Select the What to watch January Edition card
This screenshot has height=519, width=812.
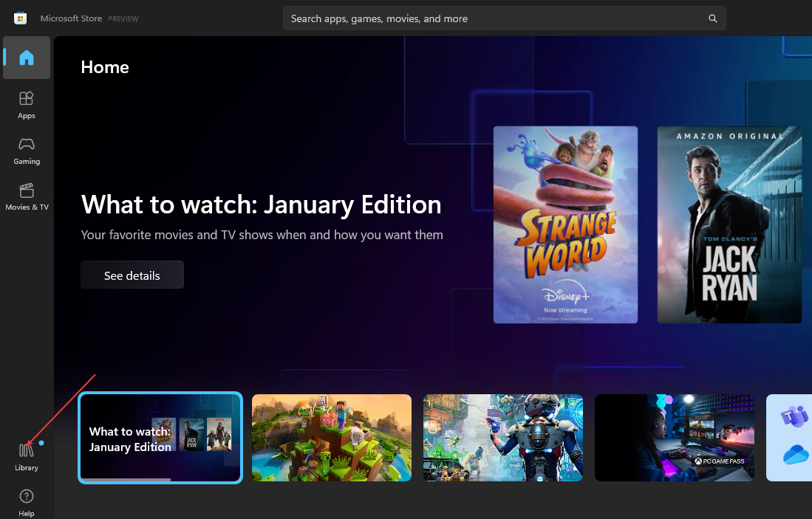pyautogui.click(x=160, y=438)
